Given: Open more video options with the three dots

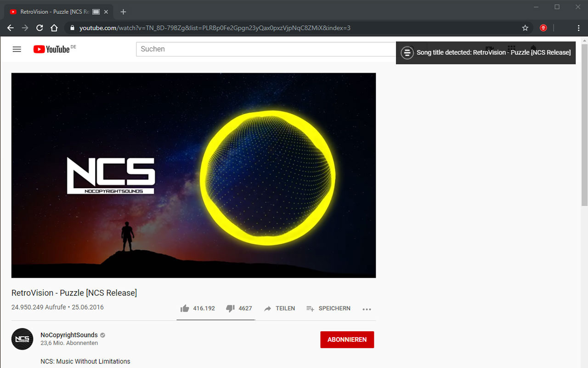Looking at the screenshot, I should coord(367,309).
